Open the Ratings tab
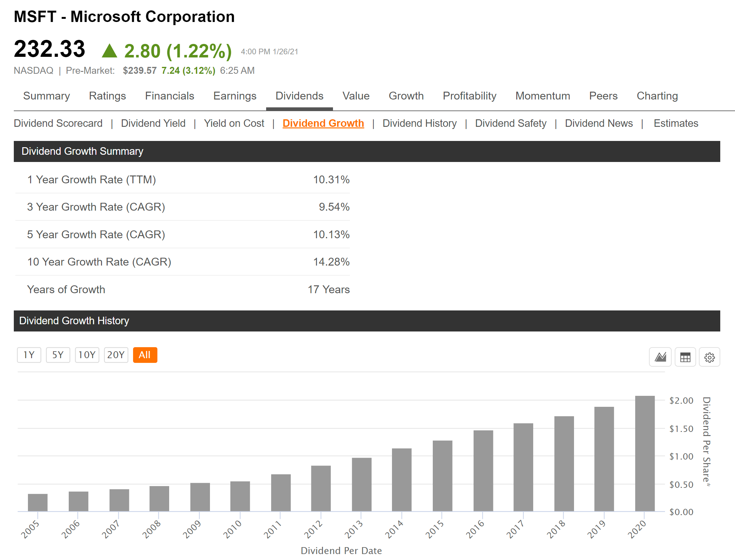 [107, 96]
